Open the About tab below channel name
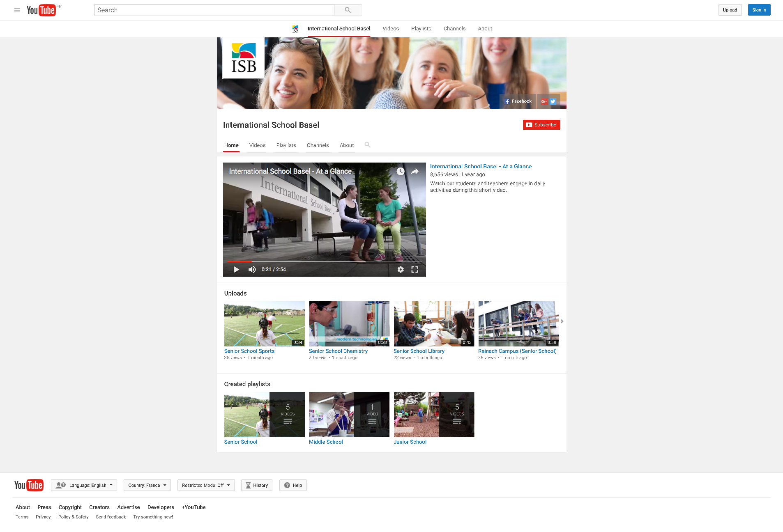Screen dimensions: 783x532 tap(346, 145)
